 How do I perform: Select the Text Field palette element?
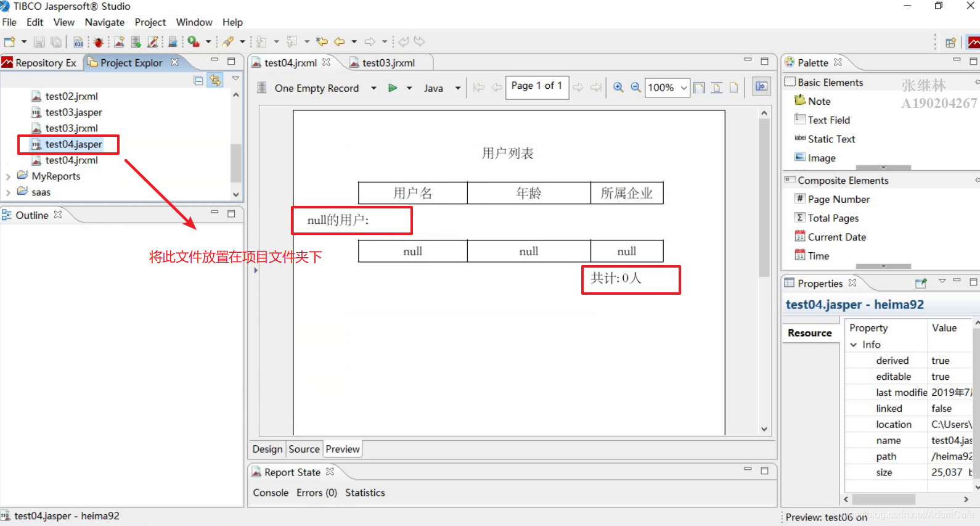[822, 120]
